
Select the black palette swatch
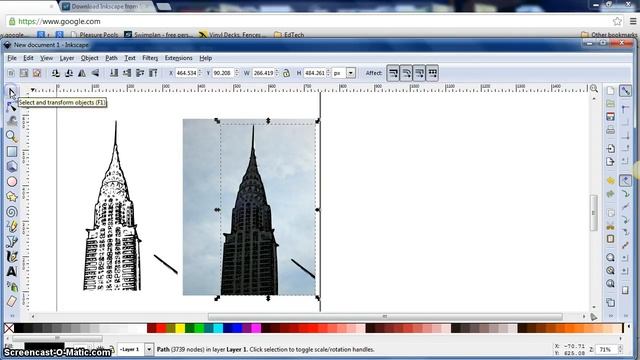pyautogui.click(x=19, y=328)
